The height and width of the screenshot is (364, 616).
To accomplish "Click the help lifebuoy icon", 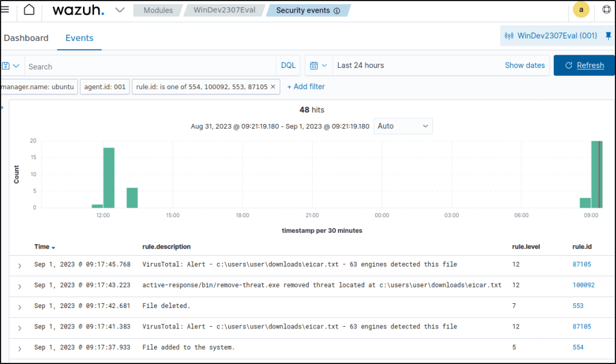I will tap(606, 10).
